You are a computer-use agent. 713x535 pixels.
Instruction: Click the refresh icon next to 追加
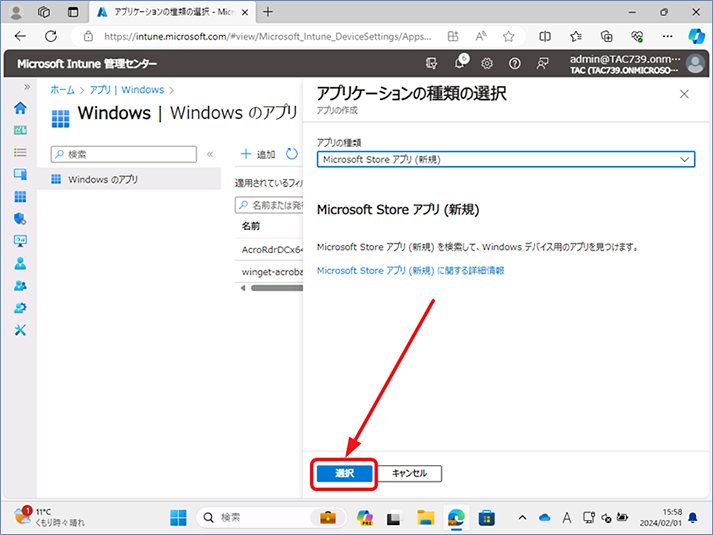point(291,154)
